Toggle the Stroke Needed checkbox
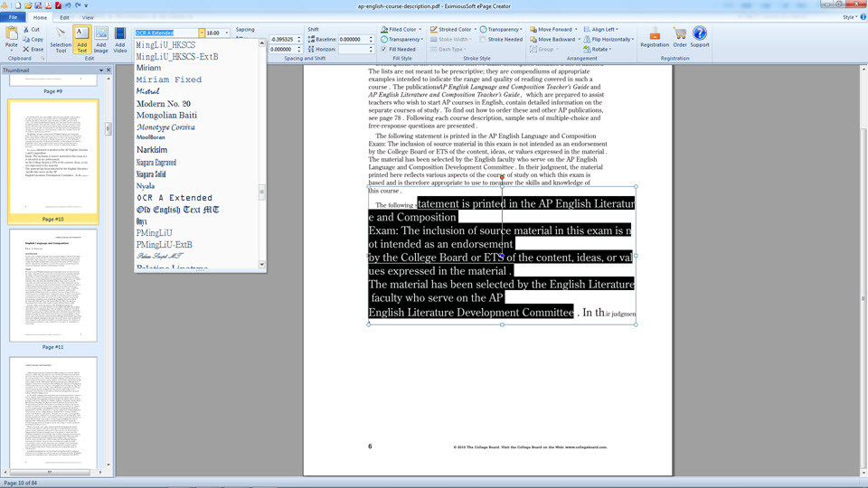This screenshot has width=868, height=488. (483, 39)
